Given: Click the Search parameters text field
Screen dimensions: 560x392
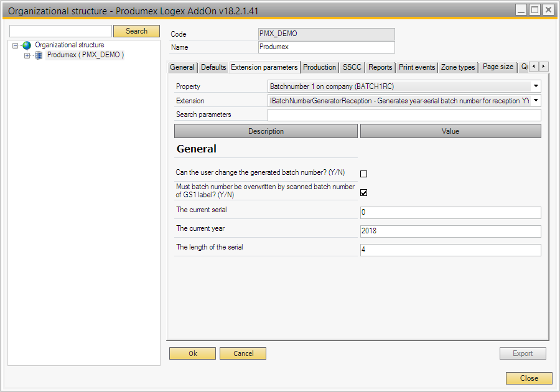Looking at the screenshot, I should pos(404,115).
